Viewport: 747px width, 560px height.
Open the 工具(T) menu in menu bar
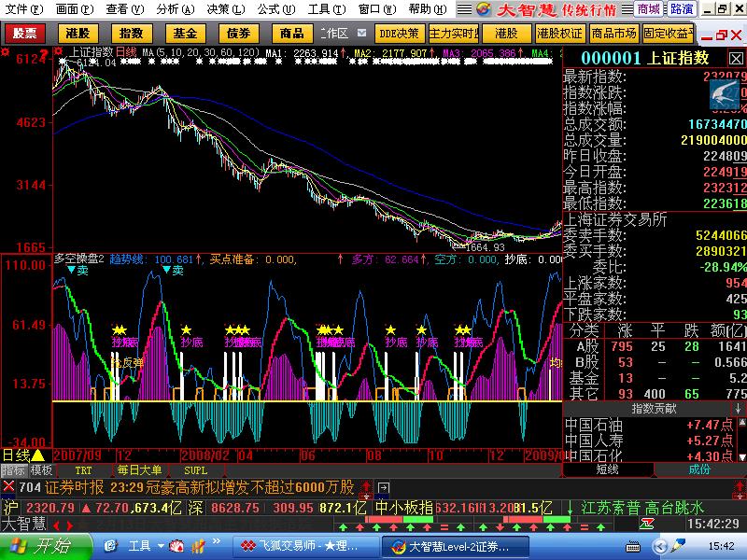click(x=327, y=9)
